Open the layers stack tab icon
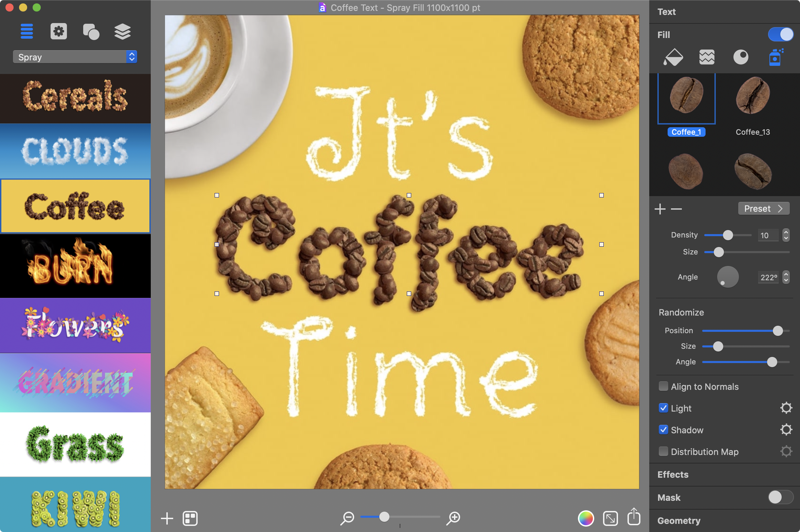This screenshot has width=800, height=532. (x=123, y=32)
